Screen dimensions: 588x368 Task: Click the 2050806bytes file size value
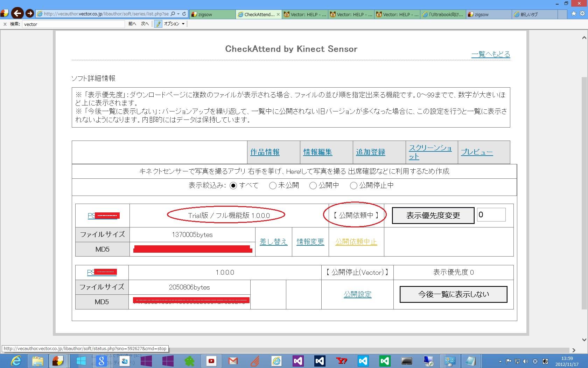[189, 287]
